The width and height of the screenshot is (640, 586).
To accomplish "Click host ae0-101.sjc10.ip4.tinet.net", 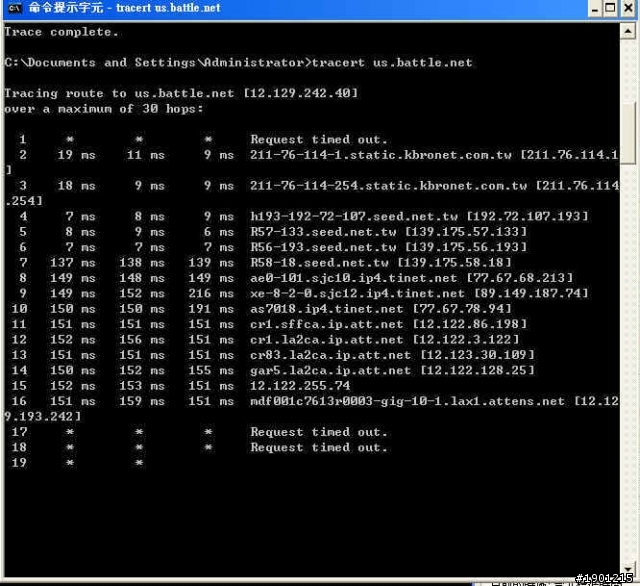I will [x=353, y=278].
